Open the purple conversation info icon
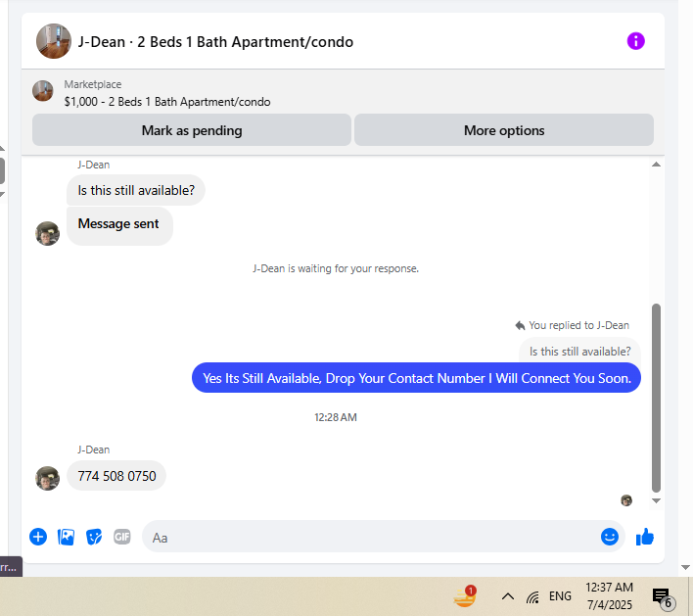The image size is (693, 616). coord(635,41)
